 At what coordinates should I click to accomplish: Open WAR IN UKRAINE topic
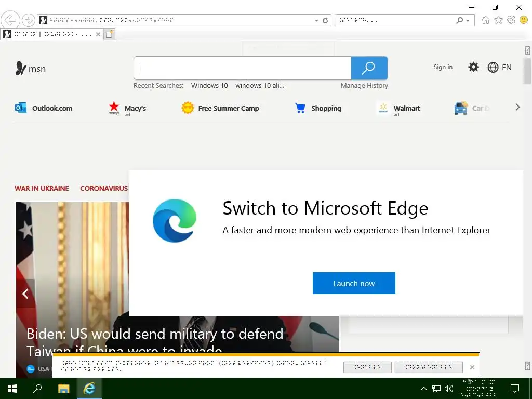pos(42,188)
